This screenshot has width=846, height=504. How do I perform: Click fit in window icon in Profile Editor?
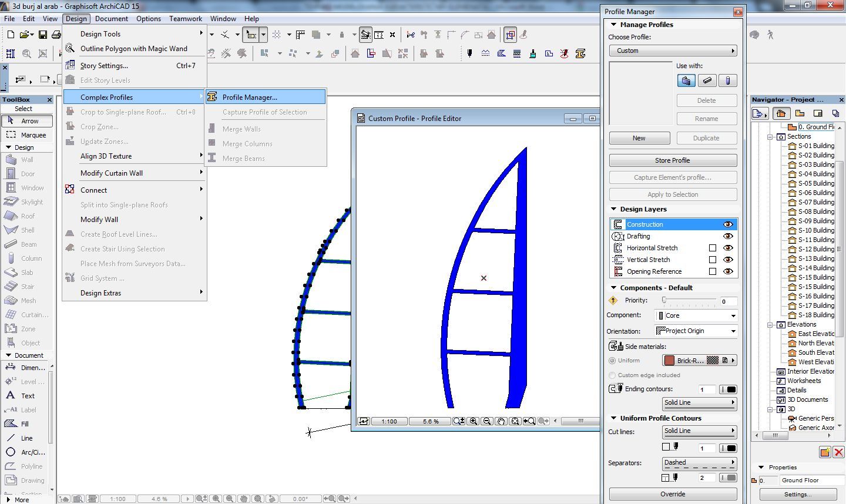[x=515, y=421]
